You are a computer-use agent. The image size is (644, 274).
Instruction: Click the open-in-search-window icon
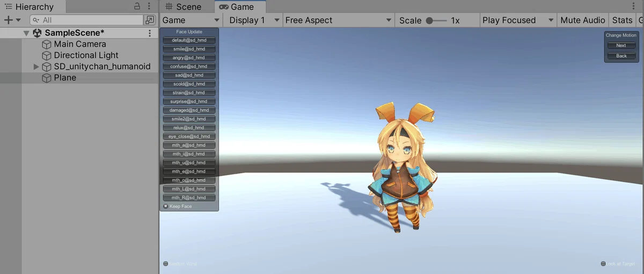[x=150, y=20]
